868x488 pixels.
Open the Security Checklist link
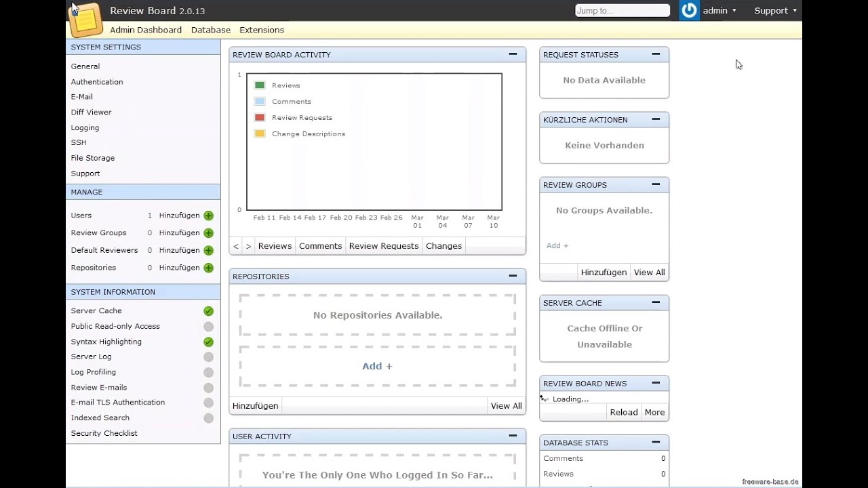(x=104, y=434)
